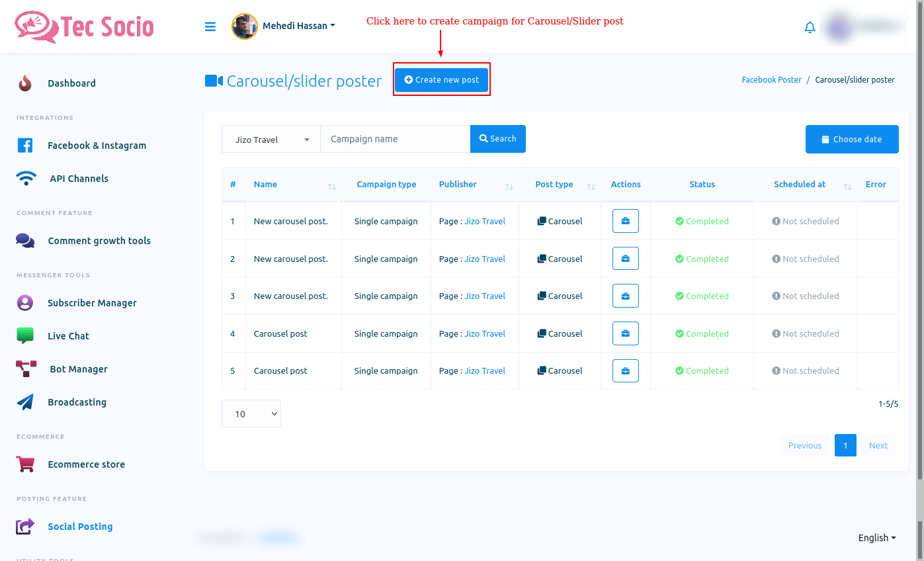Click the Create new post button

pyautogui.click(x=441, y=79)
